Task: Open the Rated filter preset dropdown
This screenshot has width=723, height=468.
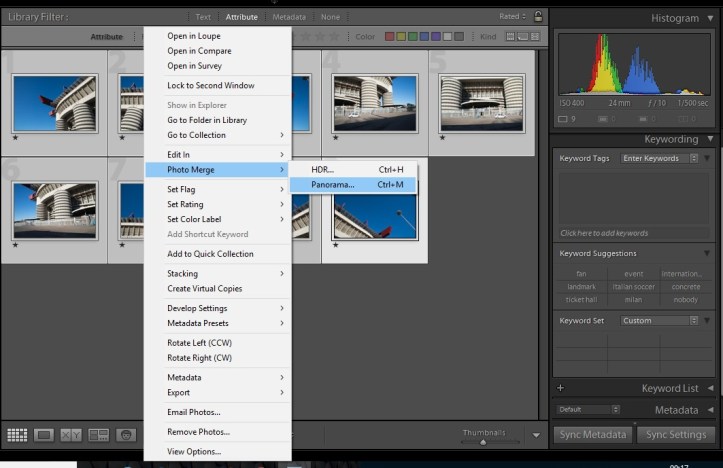Action: click(512, 16)
